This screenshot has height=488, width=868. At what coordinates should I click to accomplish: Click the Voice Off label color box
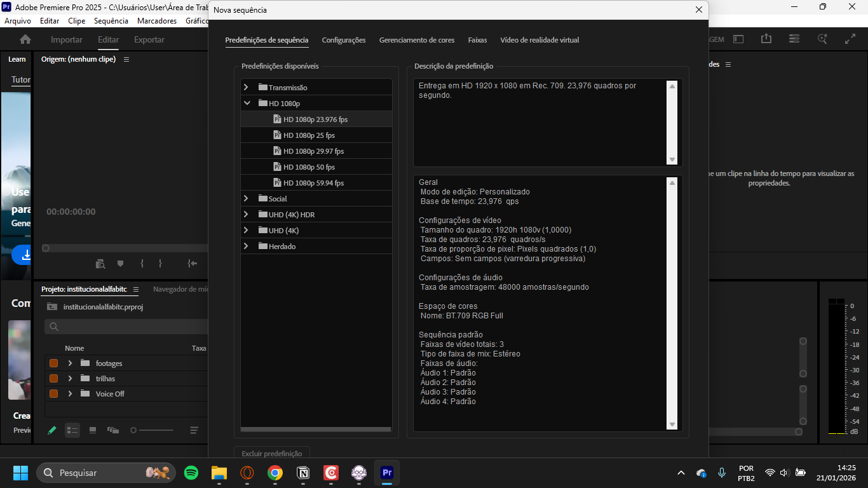[x=54, y=394]
